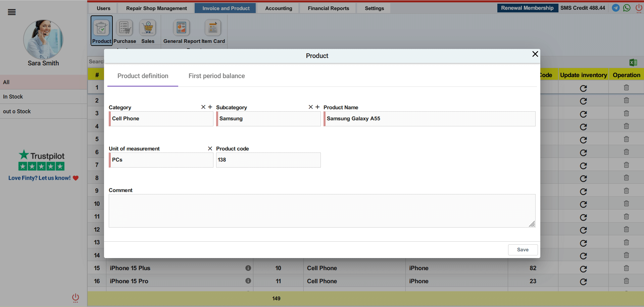Save the product definition

point(523,250)
